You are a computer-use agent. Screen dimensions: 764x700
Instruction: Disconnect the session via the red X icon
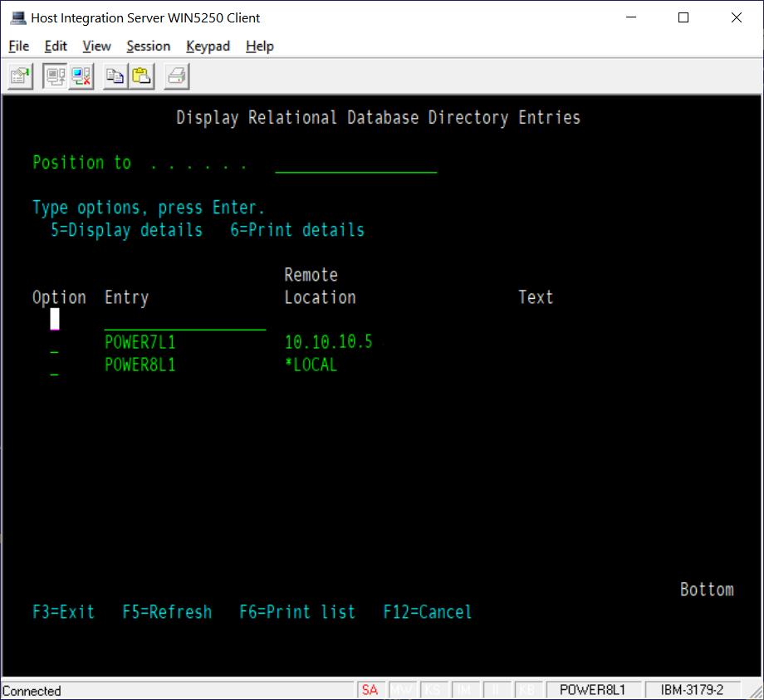click(80, 76)
